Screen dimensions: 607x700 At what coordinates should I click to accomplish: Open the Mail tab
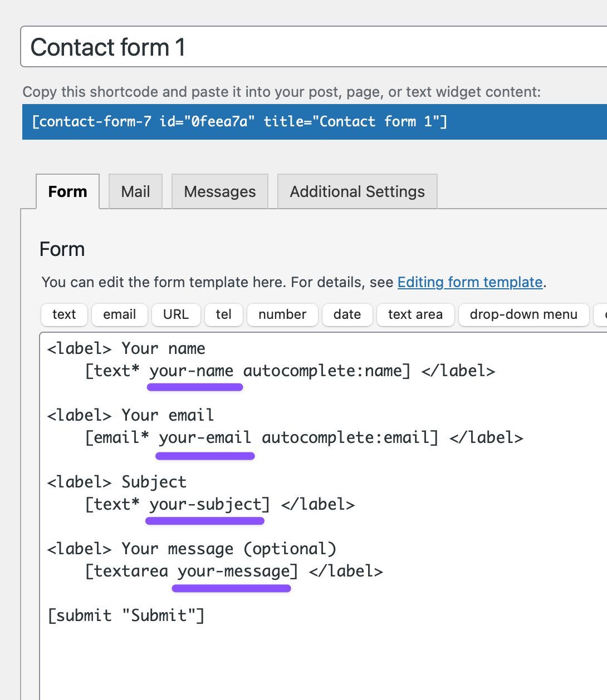pyautogui.click(x=136, y=191)
